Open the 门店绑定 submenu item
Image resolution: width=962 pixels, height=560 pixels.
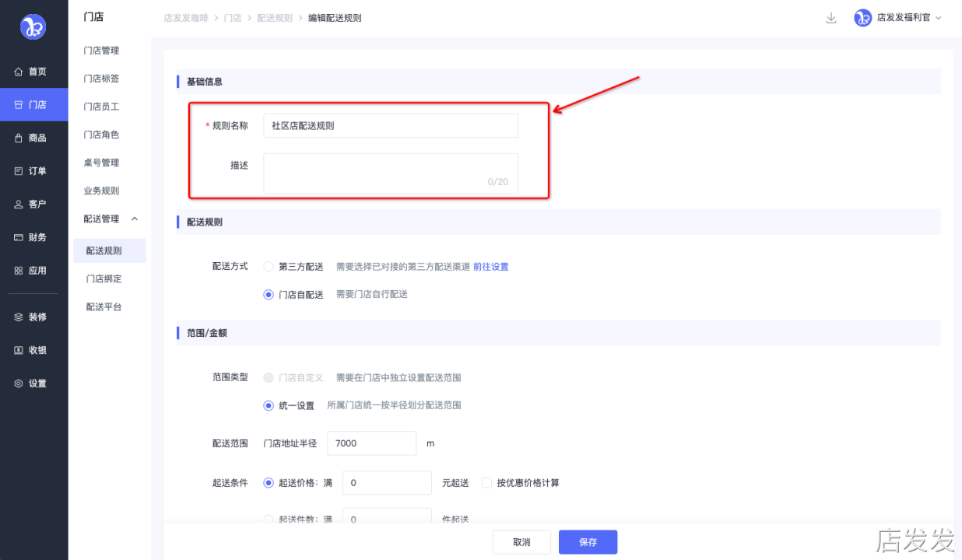pos(104,278)
